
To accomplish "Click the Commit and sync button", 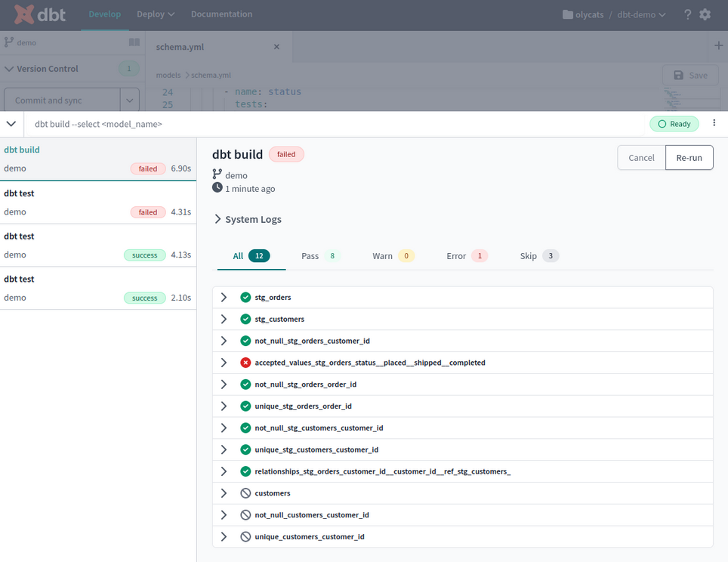I will pos(62,100).
